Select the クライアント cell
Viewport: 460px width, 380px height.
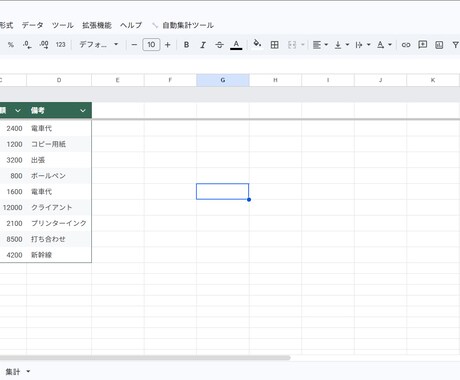(x=59, y=207)
